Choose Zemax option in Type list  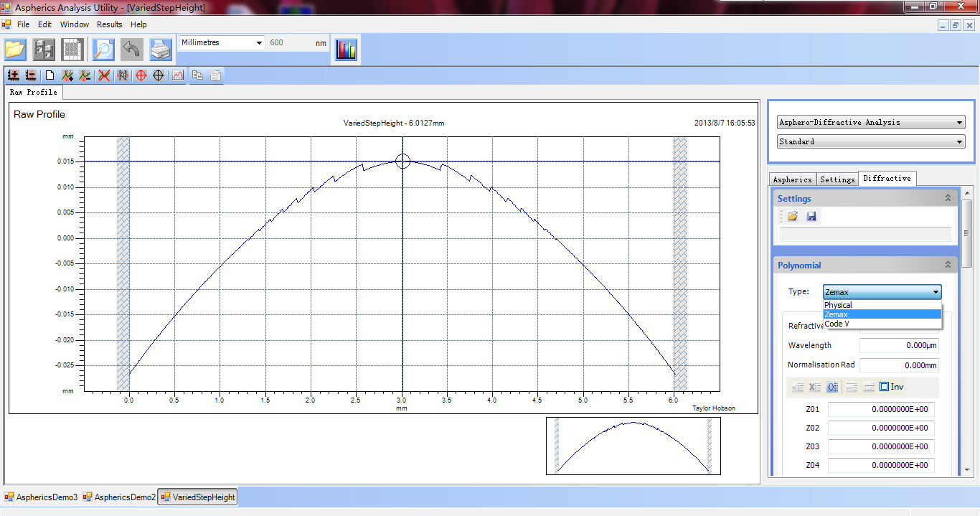pyautogui.click(x=882, y=314)
